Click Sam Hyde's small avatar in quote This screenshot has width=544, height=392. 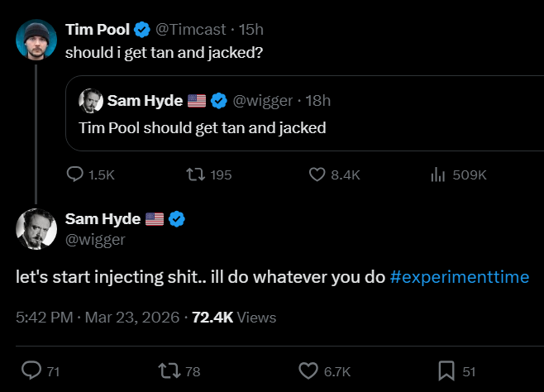90,101
